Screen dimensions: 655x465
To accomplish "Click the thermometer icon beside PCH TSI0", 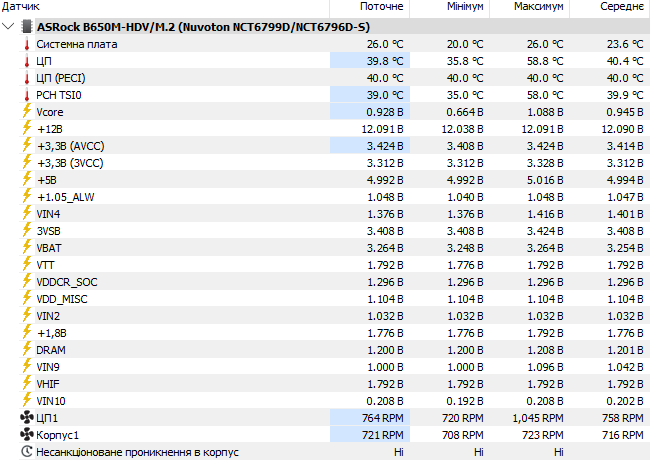I will pyautogui.click(x=27, y=95).
